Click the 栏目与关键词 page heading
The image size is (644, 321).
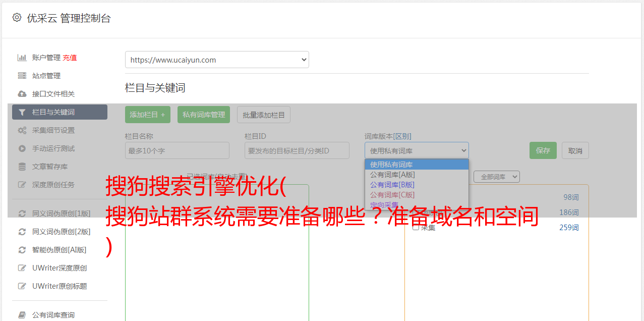[155, 88]
